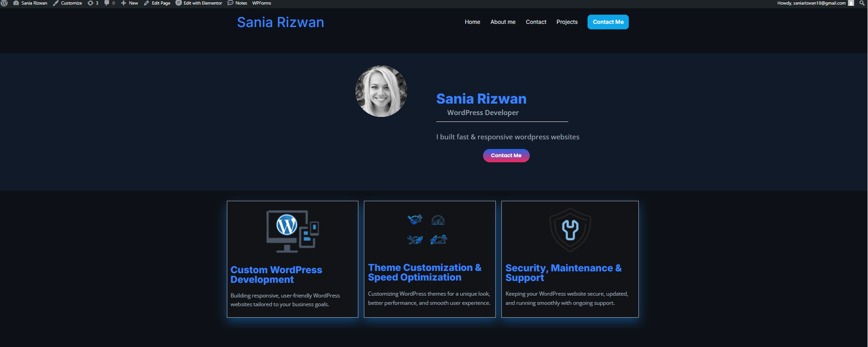868x347 pixels.
Task: Expand the New content menu
Action: (130, 3)
